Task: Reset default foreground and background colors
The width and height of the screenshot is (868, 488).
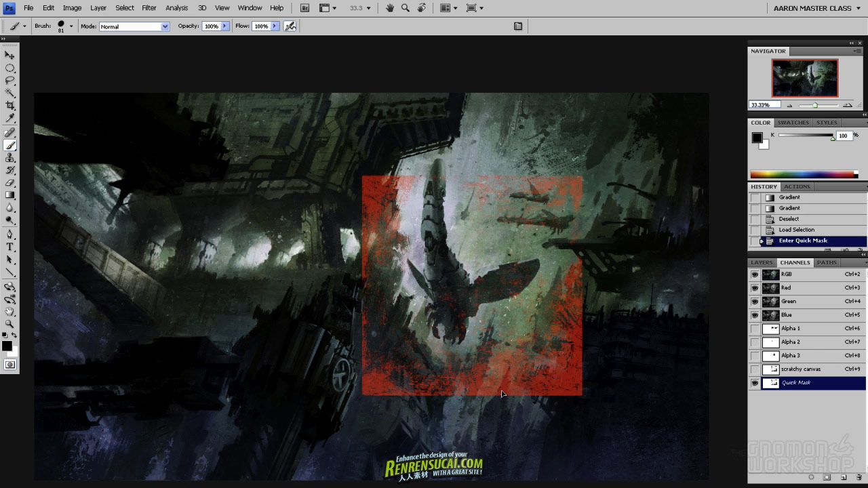Action: 5,335
